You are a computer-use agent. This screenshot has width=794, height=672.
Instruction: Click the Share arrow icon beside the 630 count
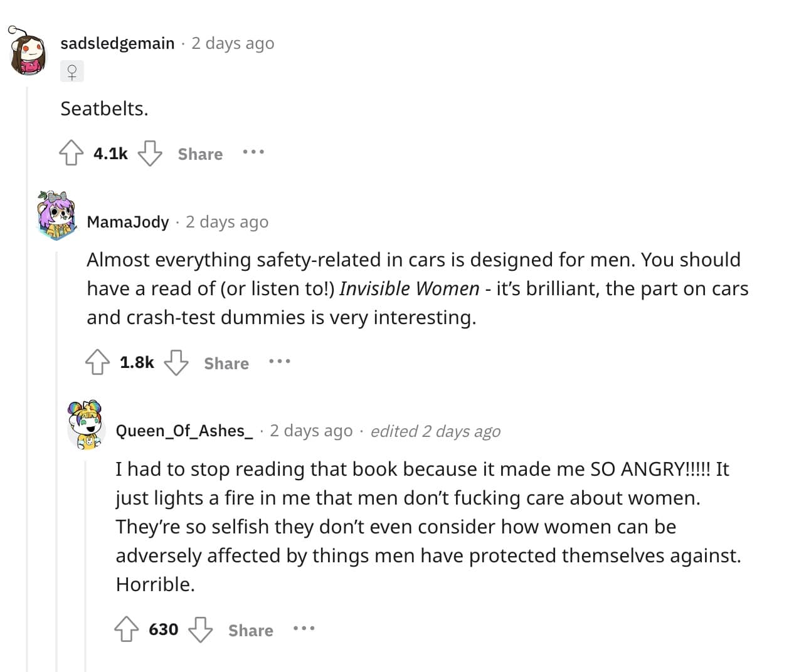201,628
